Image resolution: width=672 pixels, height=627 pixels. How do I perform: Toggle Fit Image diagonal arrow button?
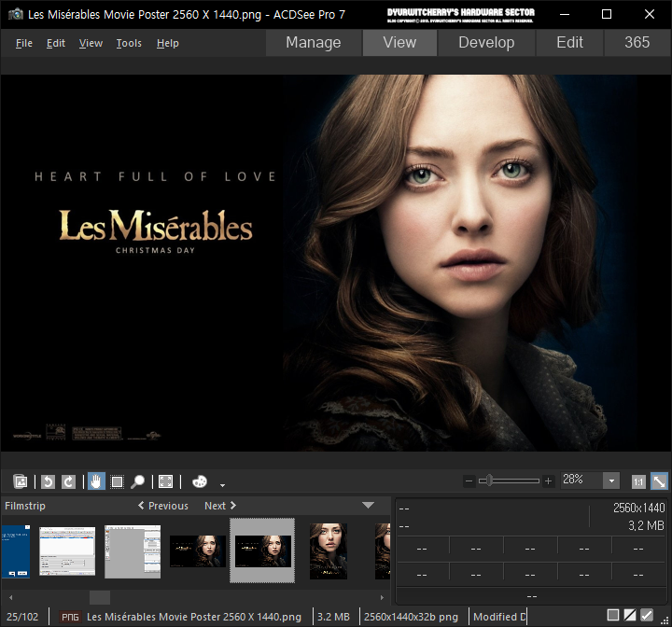click(659, 481)
